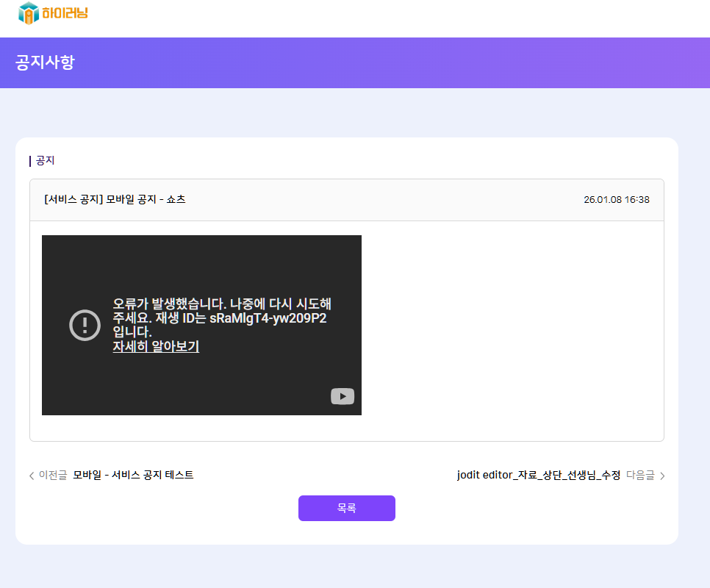Click the playback ID sRaMlgT4-yw209P2 text
Screen dimensions: 710x588
click(268, 318)
